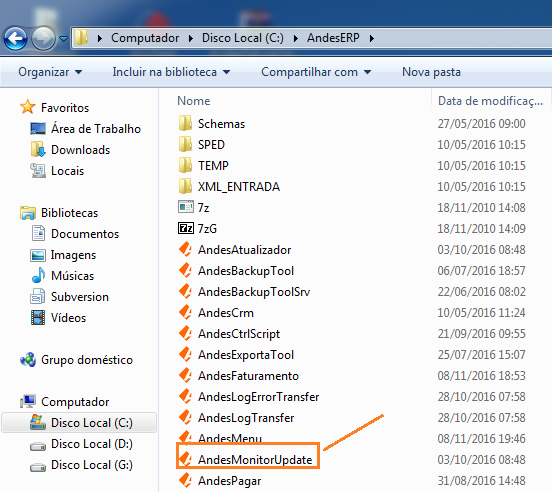
Task: Open Área de Trabalho in Favoritos
Action: tap(96, 129)
